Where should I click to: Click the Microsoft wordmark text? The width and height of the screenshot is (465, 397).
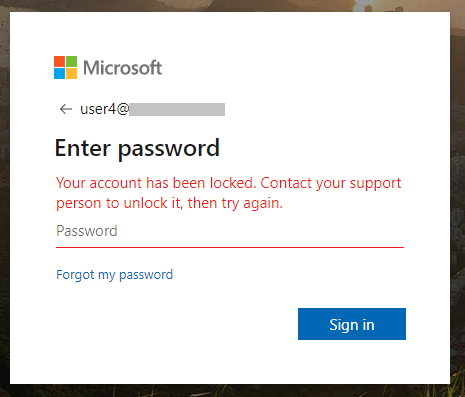[x=122, y=68]
